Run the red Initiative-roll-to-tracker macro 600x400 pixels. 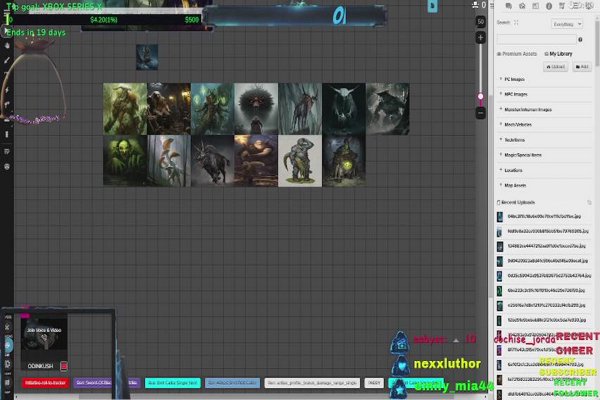pos(45,383)
